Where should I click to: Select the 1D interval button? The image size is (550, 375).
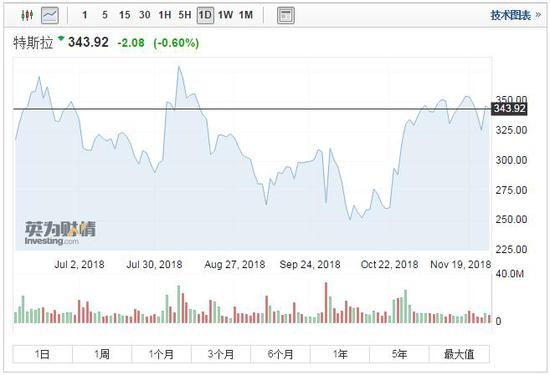point(205,15)
